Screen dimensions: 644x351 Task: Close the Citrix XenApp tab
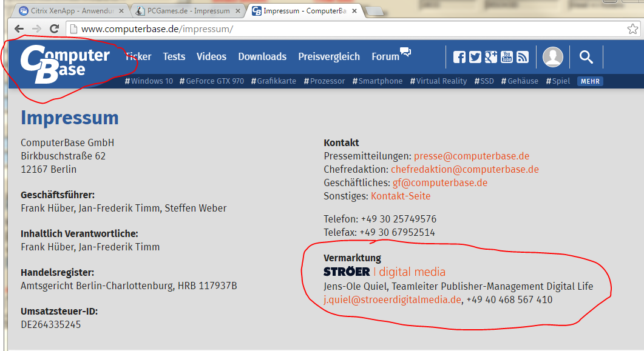(121, 11)
